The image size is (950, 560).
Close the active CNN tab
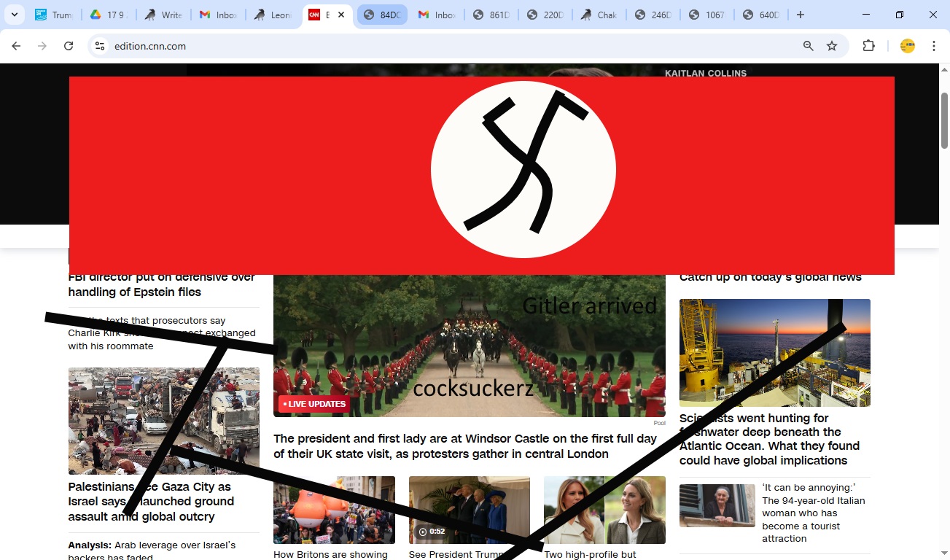click(x=341, y=15)
